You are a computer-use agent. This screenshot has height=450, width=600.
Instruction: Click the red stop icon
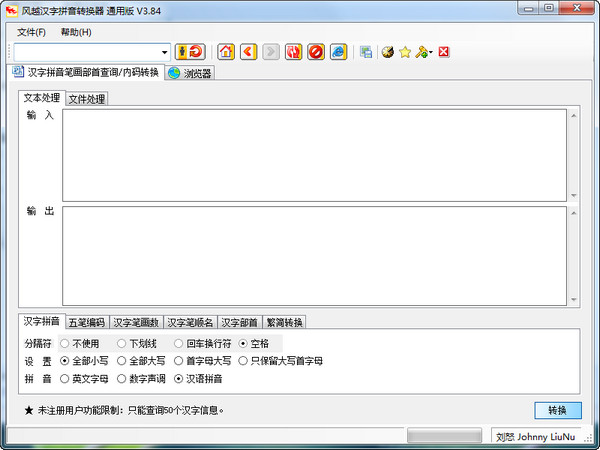316,52
